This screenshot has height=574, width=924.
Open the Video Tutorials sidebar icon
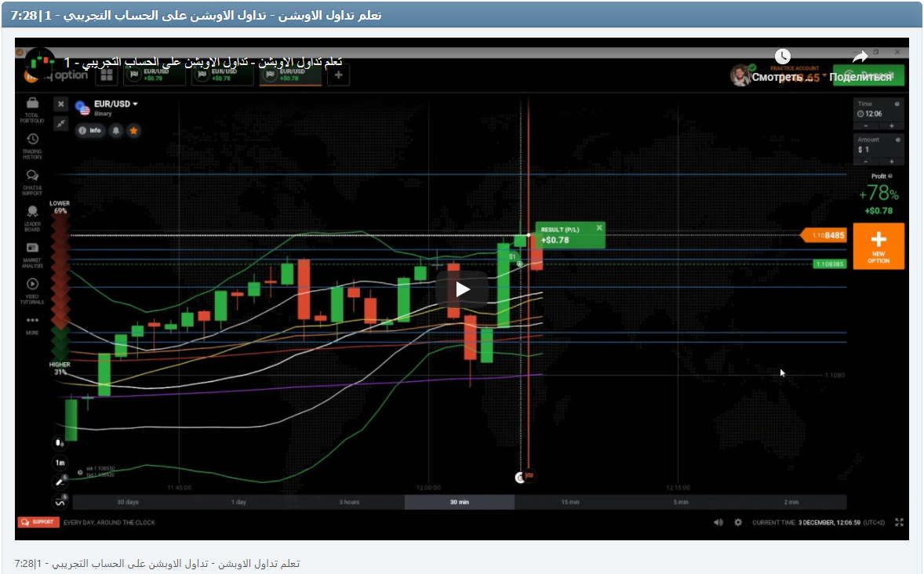[32, 284]
